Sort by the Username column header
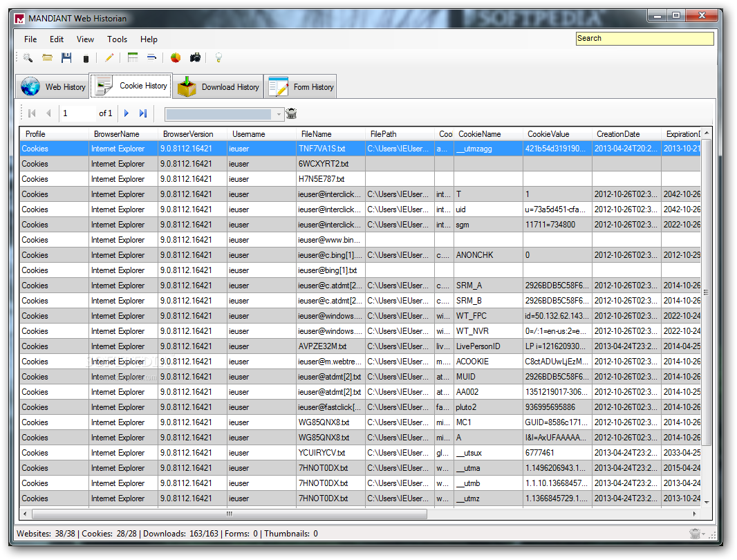 [261, 134]
